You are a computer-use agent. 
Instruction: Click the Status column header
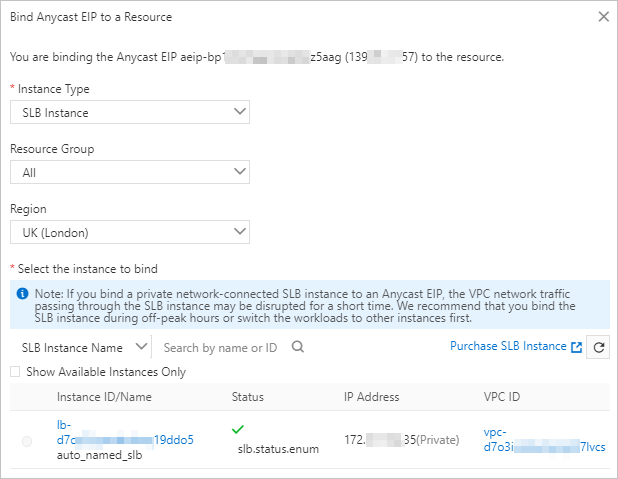[248, 397]
